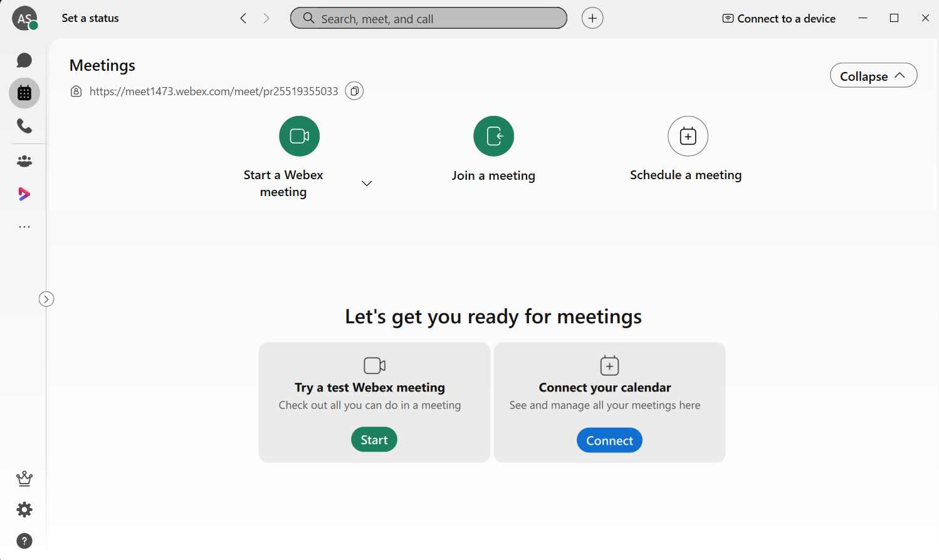This screenshot has height=560, width=939.
Task: Maximize the Webex window
Action: pyautogui.click(x=894, y=18)
